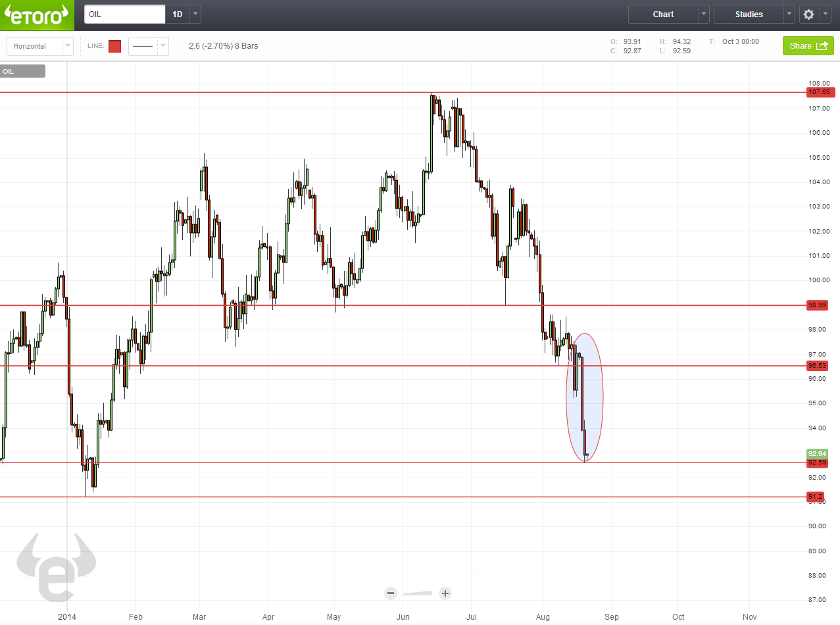Screen dimensions: 840x625
Task: Open the Studies menu
Action: pyautogui.click(x=749, y=14)
